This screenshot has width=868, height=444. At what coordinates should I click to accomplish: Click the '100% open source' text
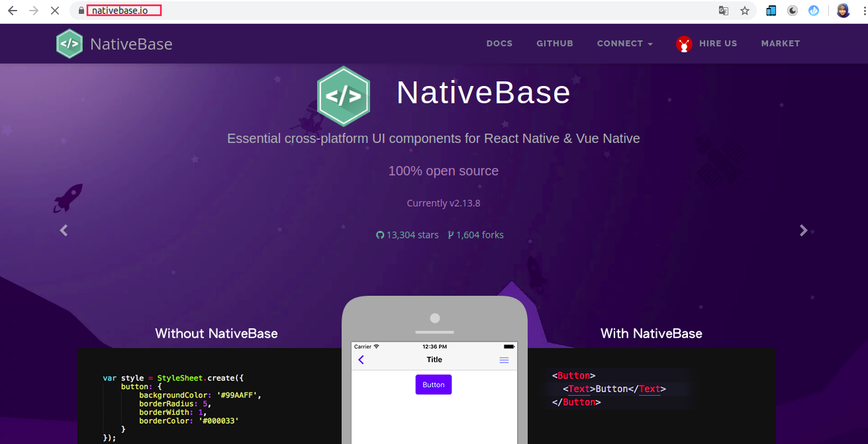(444, 171)
